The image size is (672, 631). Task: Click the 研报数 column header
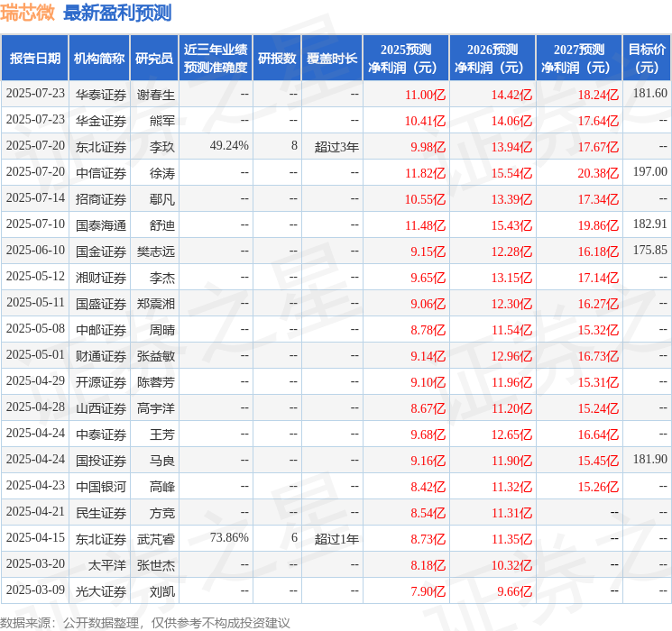click(x=277, y=59)
